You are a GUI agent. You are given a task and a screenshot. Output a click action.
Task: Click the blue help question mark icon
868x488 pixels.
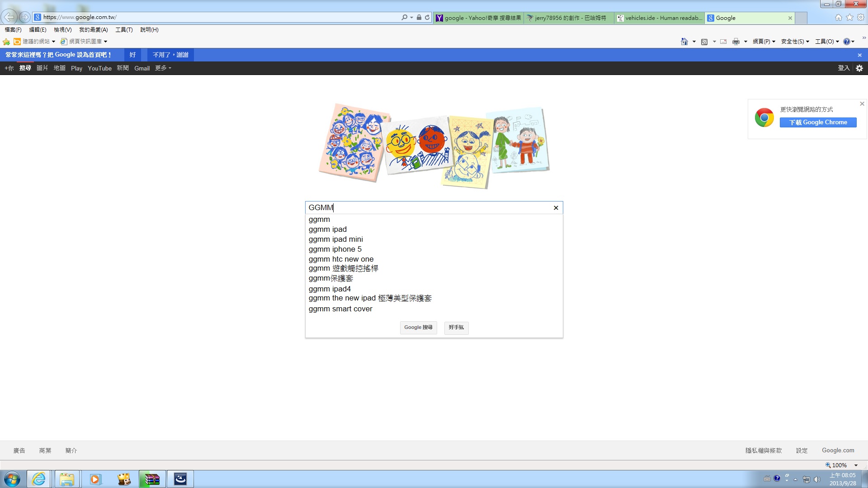point(846,42)
